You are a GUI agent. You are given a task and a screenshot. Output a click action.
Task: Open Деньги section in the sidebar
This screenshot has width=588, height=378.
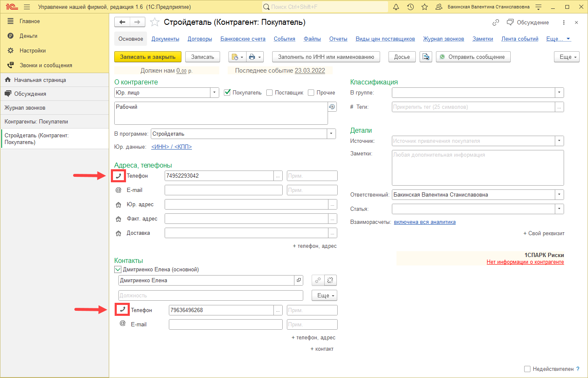29,36
